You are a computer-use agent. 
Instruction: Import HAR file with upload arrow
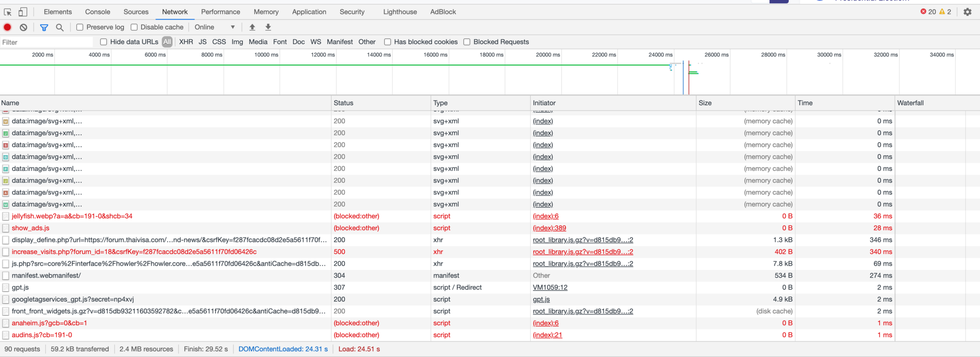252,27
